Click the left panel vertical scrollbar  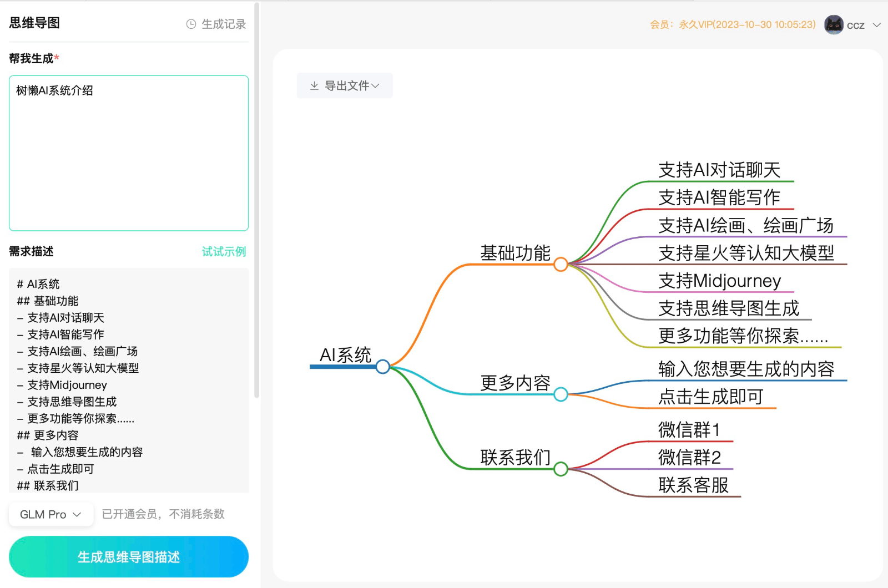(256, 200)
